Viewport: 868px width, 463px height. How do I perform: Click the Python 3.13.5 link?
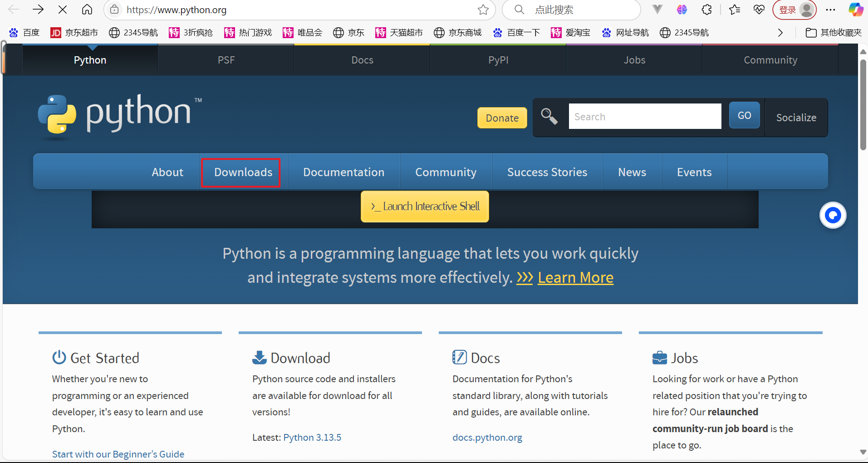point(312,438)
